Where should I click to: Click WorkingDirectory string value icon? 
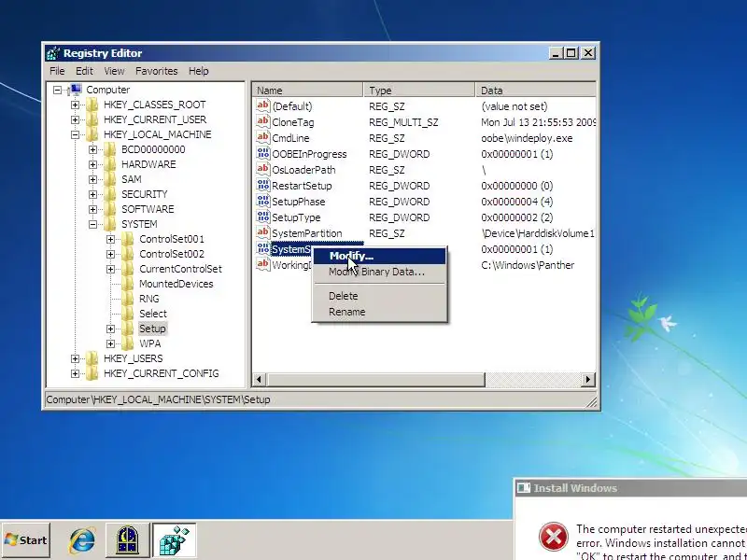263,264
